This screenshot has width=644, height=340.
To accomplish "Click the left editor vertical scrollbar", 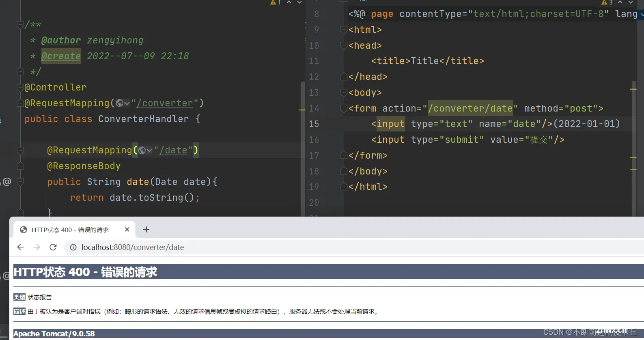I will [x=302, y=148].
